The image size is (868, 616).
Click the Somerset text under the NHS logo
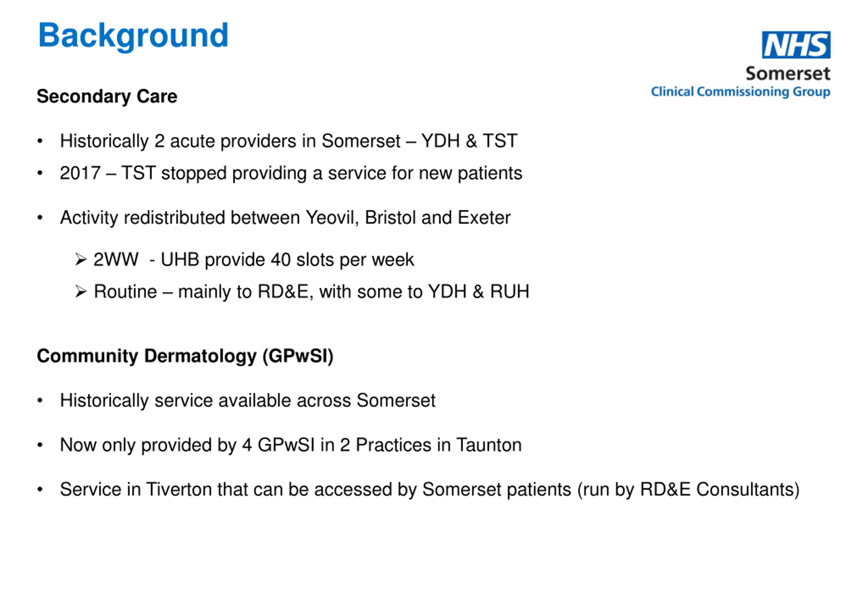[788, 74]
